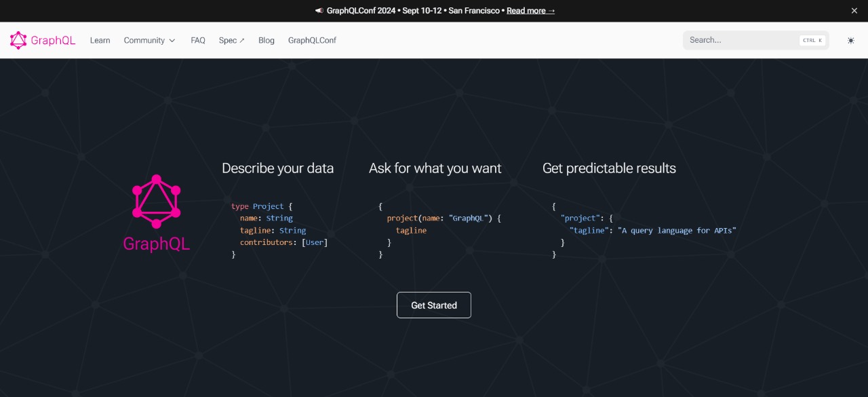Viewport: 868px width, 397px height.
Task: Toggle the light/dark theme sun icon
Action: pos(850,41)
